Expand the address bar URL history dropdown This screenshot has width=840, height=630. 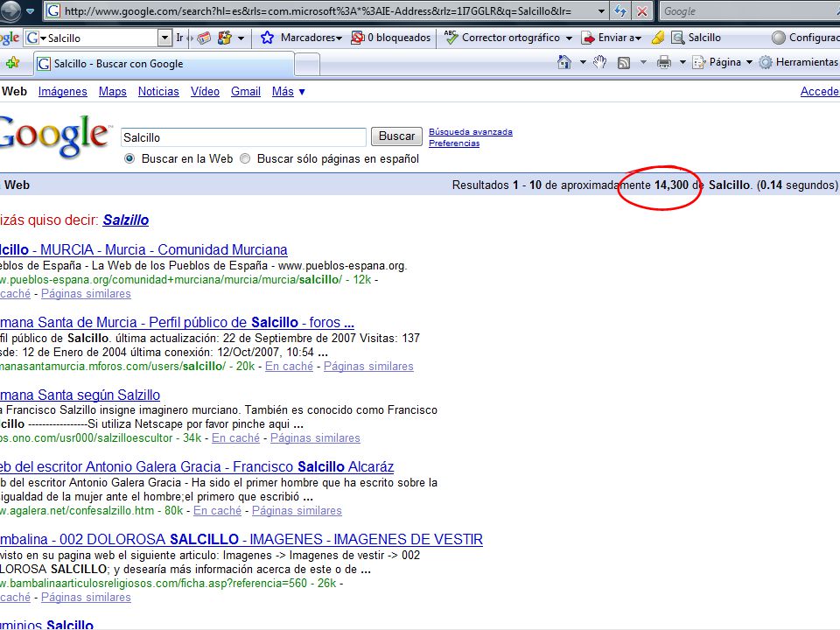601,10
